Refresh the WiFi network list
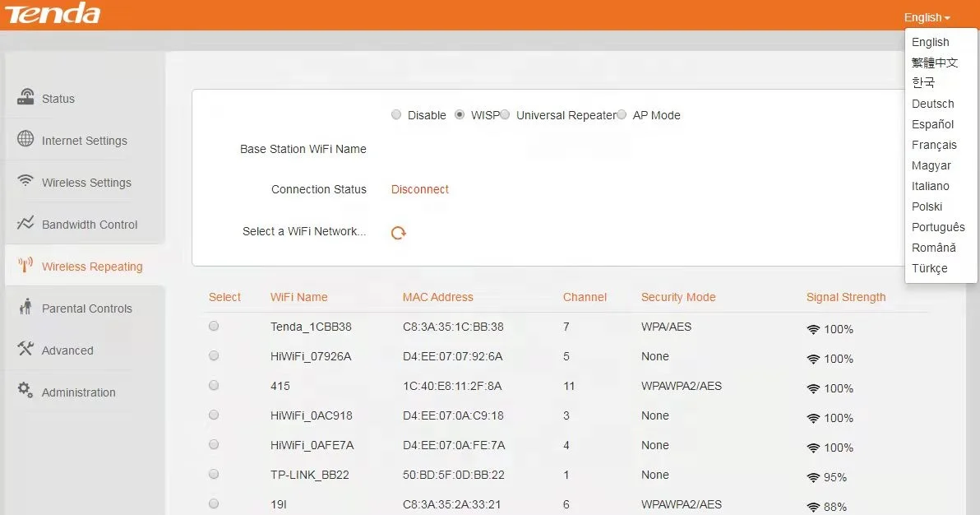This screenshot has height=515, width=980. [399, 233]
